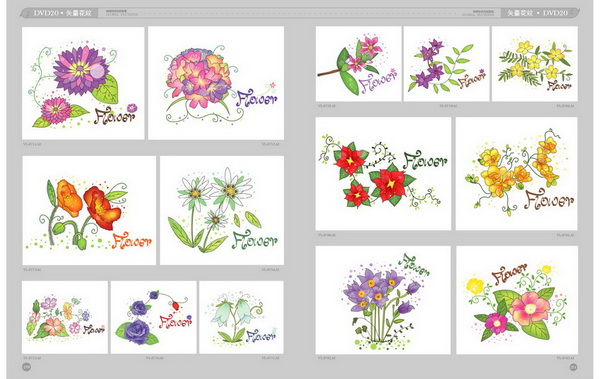The width and height of the screenshot is (600, 379).
Task: Click the left page number circle at bottom
Action: click(26, 367)
